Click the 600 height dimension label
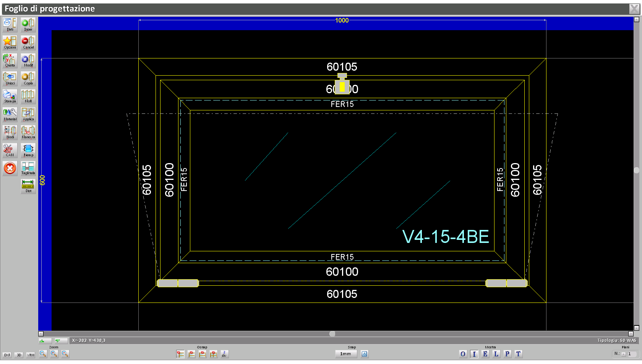The height and width of the screenshot is (364, 642). point(42,180)
